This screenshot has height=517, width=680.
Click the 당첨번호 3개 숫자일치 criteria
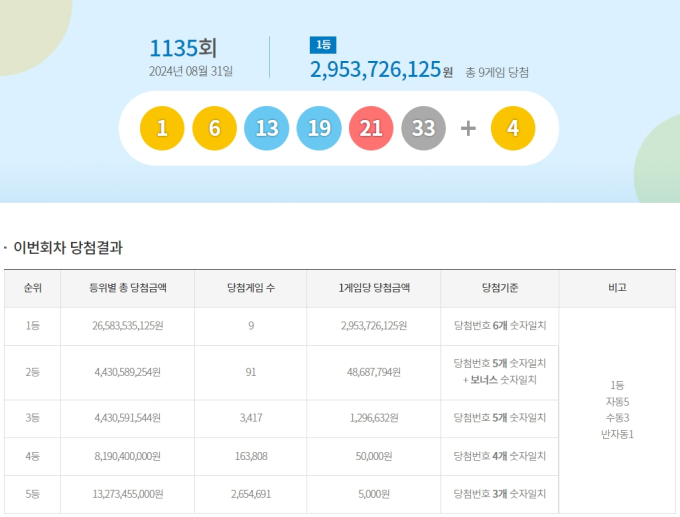pos(500,494)
